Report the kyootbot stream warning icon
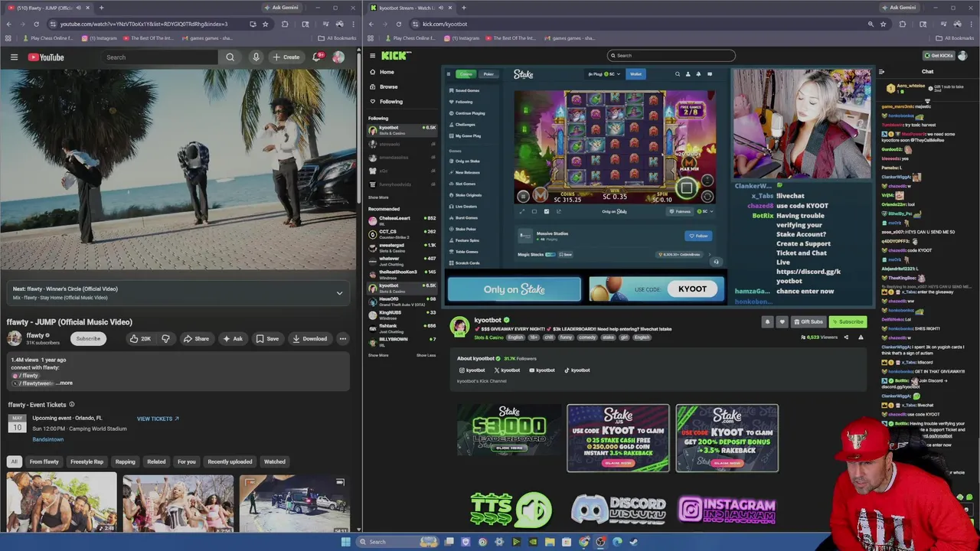Image resolution: width=980 pixels, height=551 pixels. pos(861,337)
